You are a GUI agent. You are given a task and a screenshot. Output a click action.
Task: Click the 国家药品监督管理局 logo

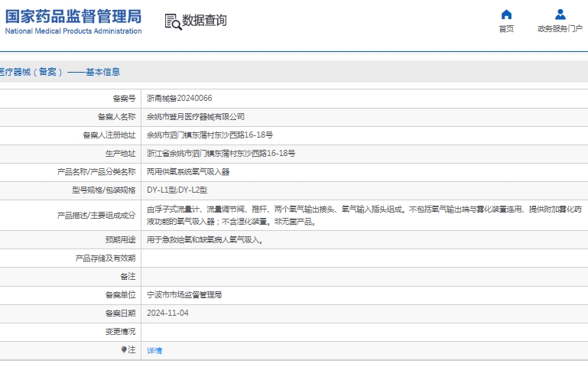(x=73, y=21)
